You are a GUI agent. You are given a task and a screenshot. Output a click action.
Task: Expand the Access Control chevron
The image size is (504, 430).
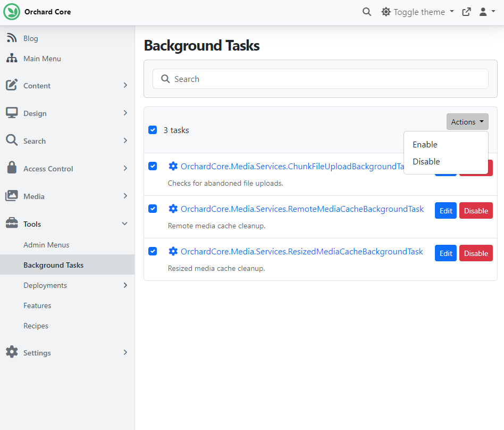[x=125, y=168]
